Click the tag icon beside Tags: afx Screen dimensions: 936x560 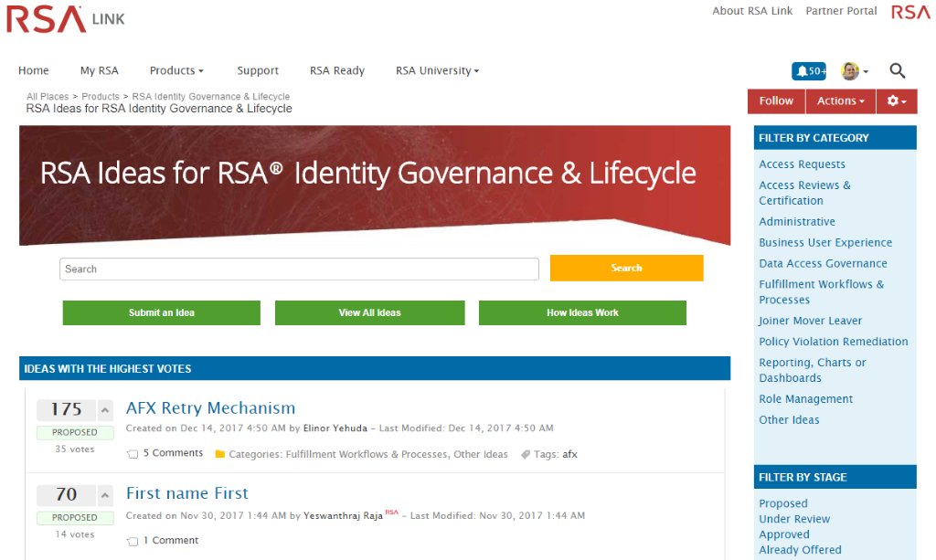click(526, 454)
